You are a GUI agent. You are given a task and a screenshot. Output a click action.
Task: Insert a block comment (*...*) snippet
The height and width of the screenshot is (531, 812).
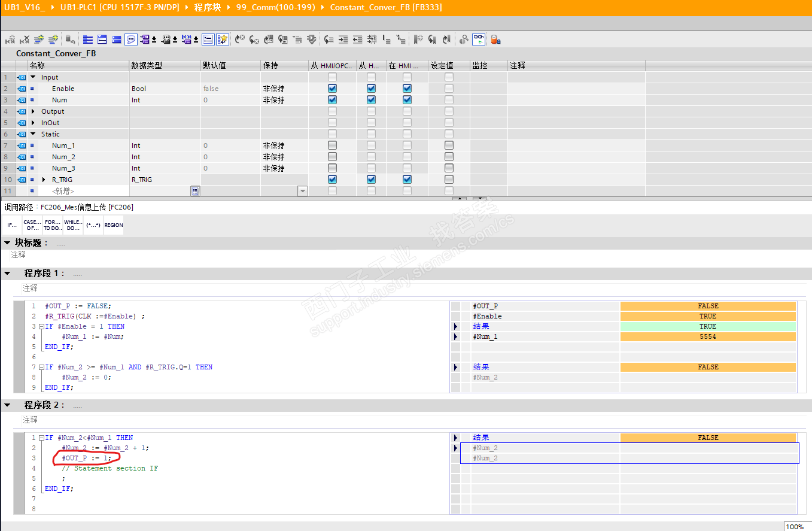(x=93, y=225)
